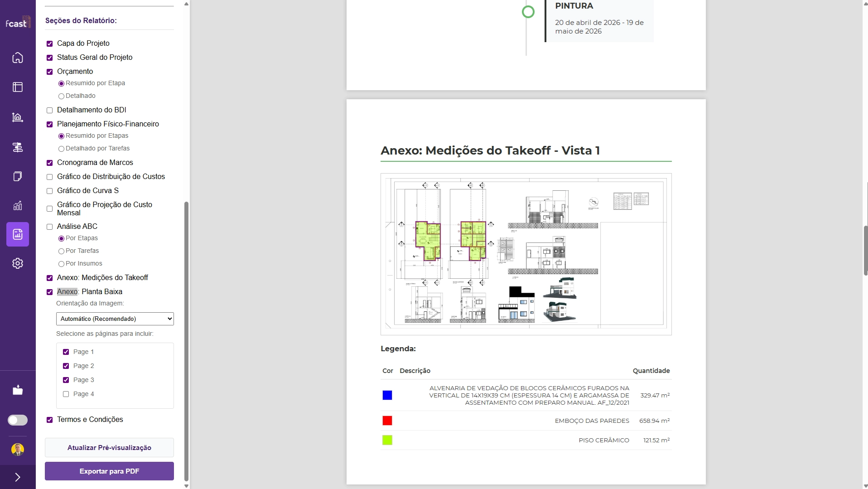Click the table layout icon in sidebar
The height and width of the screenshot is (489, 868).
coord(18,87)
